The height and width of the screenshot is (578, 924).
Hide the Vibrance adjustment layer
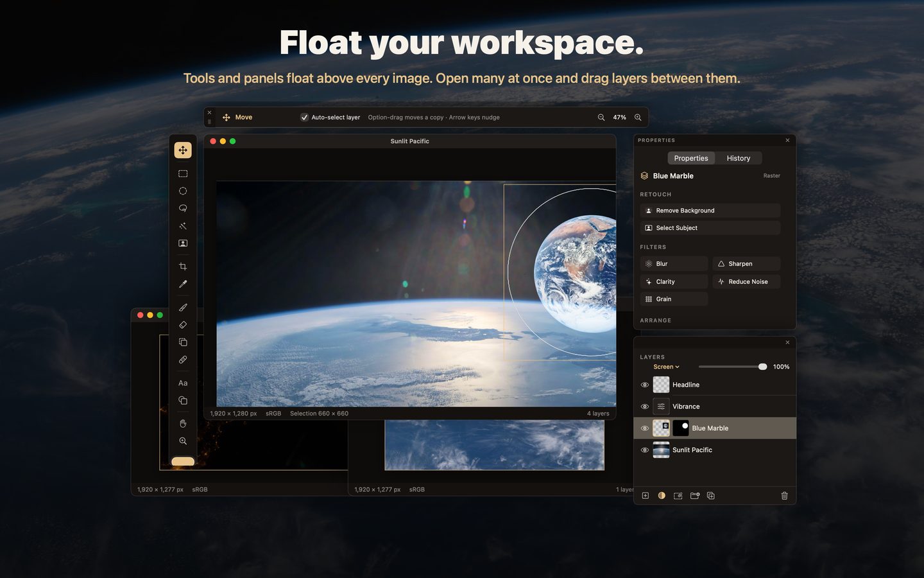coord(645,407)
